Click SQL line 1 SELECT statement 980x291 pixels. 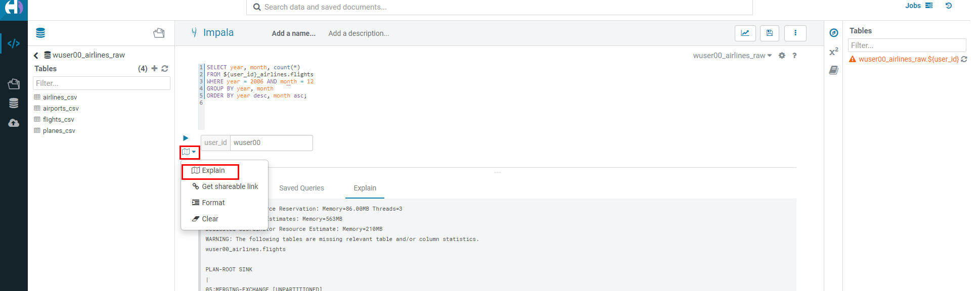coord(253,67)
